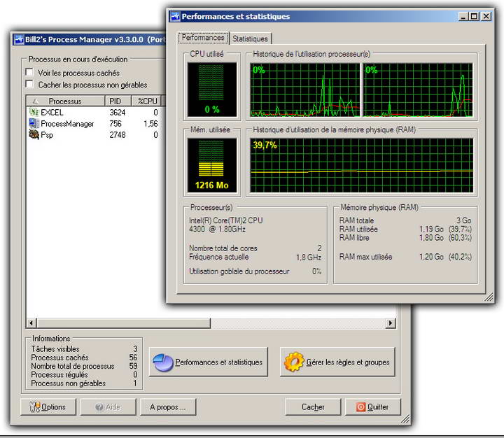Click the process list left scroll arrow

pos(31,323)
